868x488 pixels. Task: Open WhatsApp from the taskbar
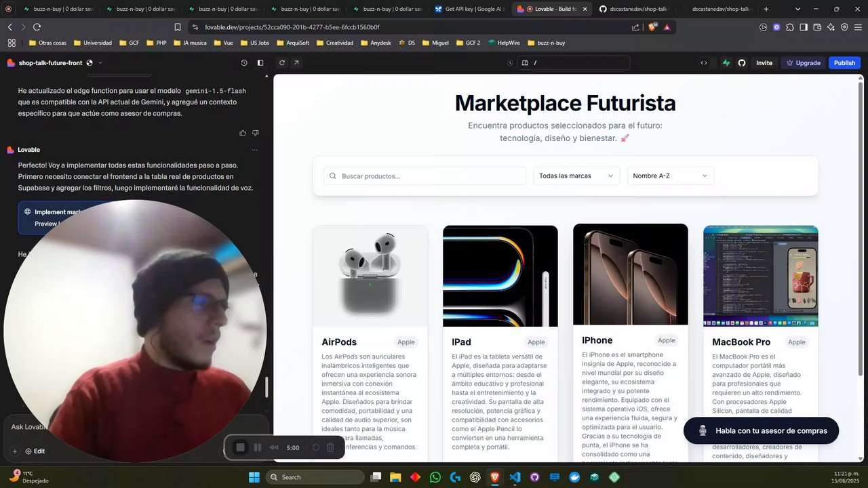[435, 477]
